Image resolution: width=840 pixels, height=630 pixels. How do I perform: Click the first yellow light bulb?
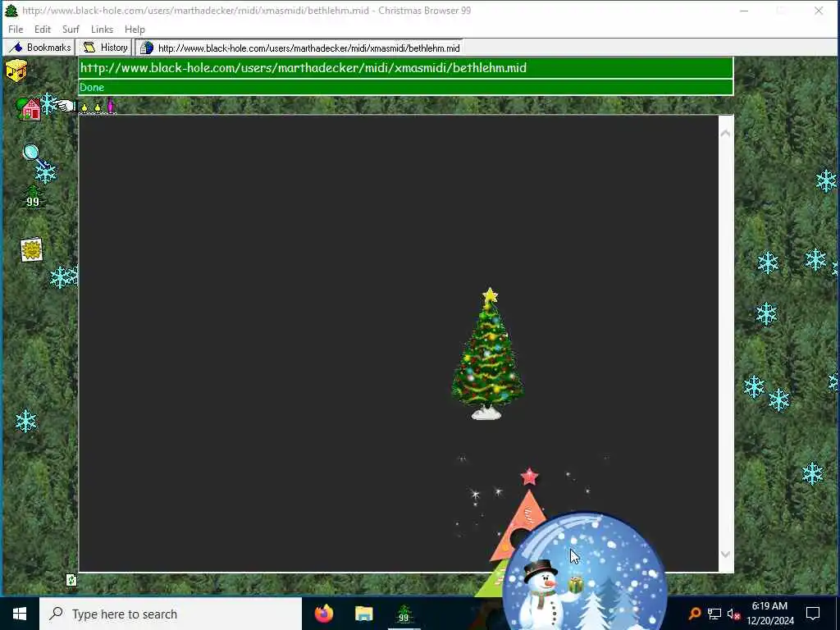pos(84,107)
